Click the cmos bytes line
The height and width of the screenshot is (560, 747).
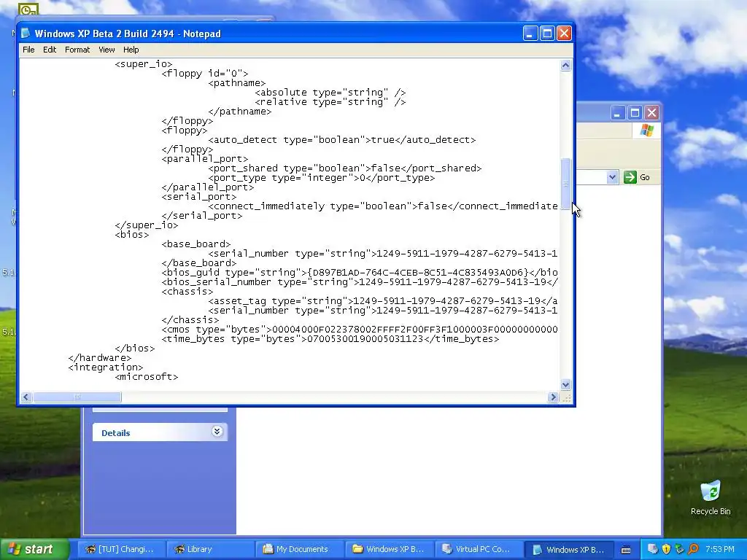(359, 330)
